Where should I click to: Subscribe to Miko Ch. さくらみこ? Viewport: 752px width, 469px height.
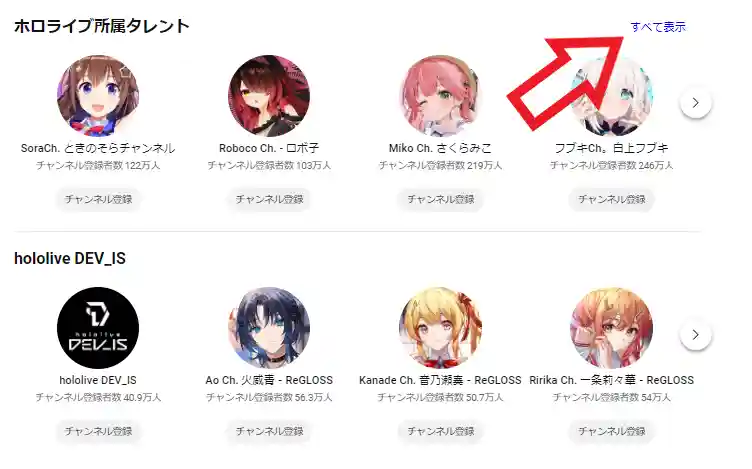[440, 199]
